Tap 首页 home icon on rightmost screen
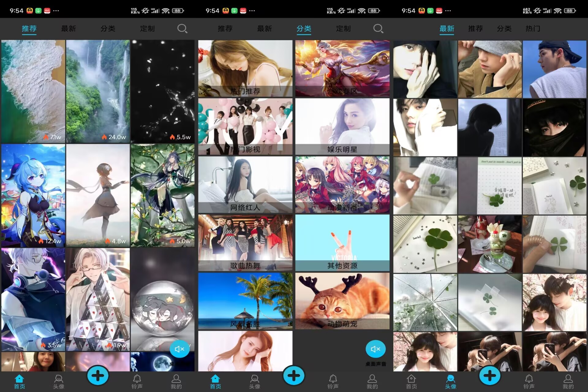Image resolution: width=588 pixels, height=392 pixels. tap(411, 381)
